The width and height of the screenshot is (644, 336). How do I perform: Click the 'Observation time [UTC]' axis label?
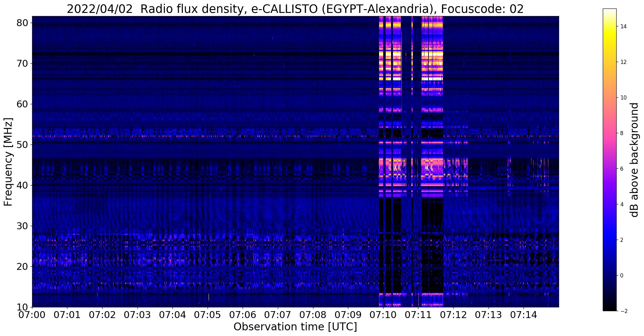(295, 327)
